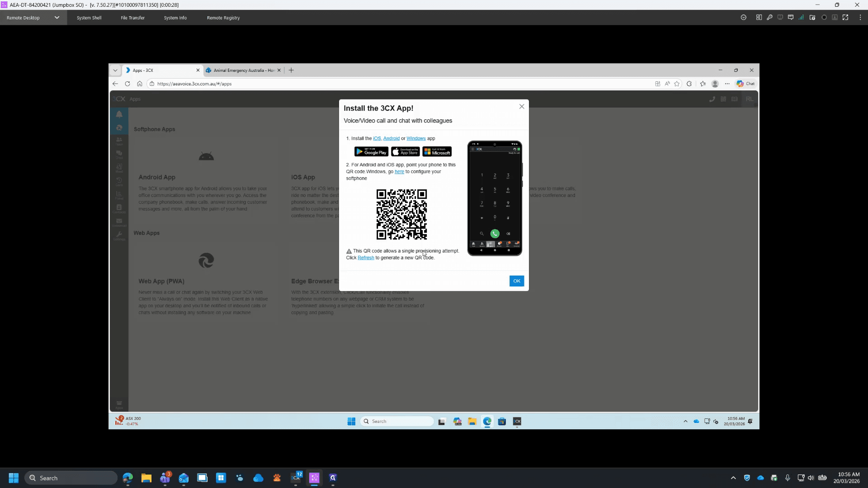
Task: Start session recording with the circle icon
Action: tap(824, 18)
